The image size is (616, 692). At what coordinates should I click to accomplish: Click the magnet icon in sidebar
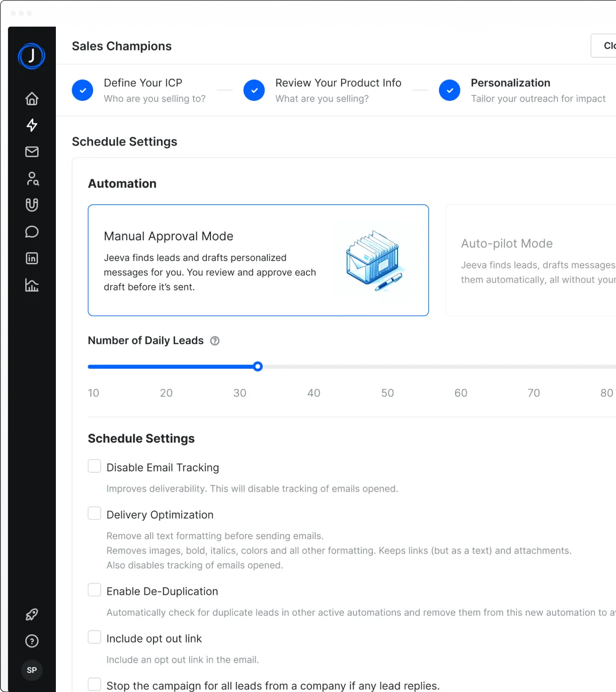point(32,204)
